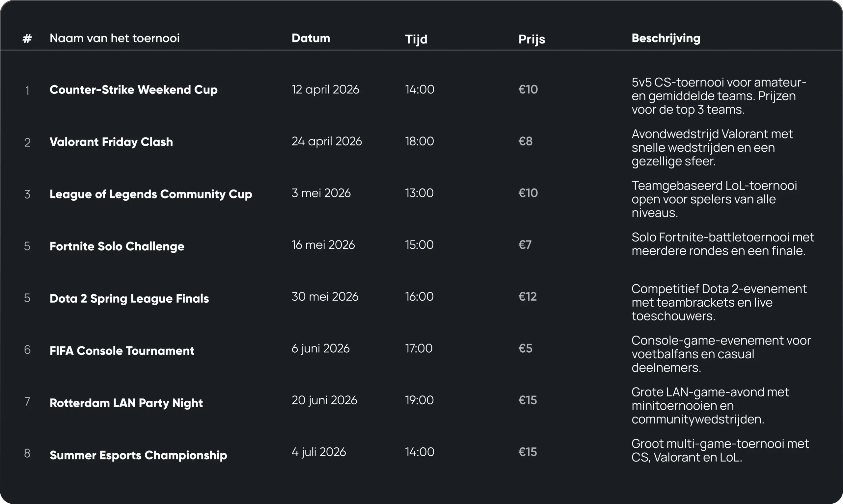Open the FIFA Console Tournament row

[122, 350]
